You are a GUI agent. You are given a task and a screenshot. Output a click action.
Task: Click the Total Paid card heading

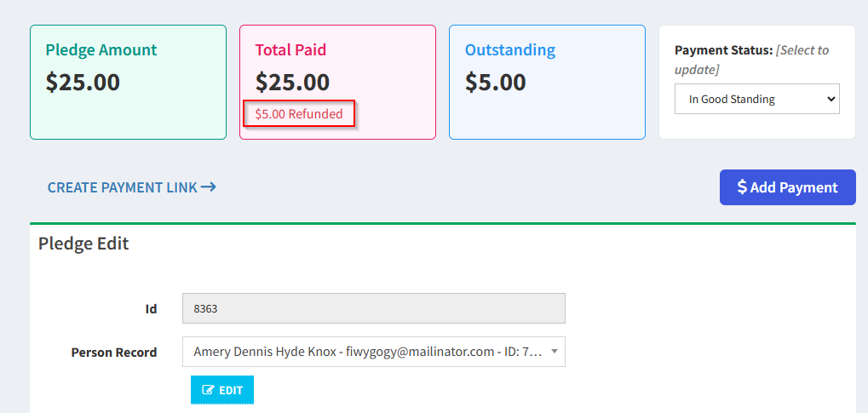click(x=290, y=50)
